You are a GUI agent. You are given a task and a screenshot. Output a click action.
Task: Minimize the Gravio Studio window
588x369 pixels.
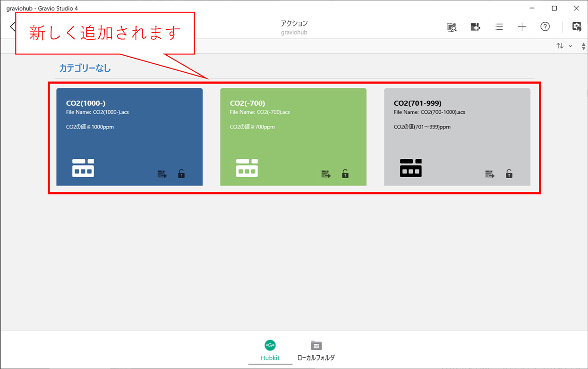coord(532,8)
